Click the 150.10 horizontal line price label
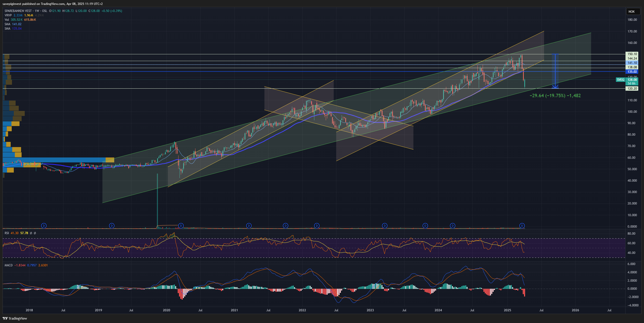 632,54
